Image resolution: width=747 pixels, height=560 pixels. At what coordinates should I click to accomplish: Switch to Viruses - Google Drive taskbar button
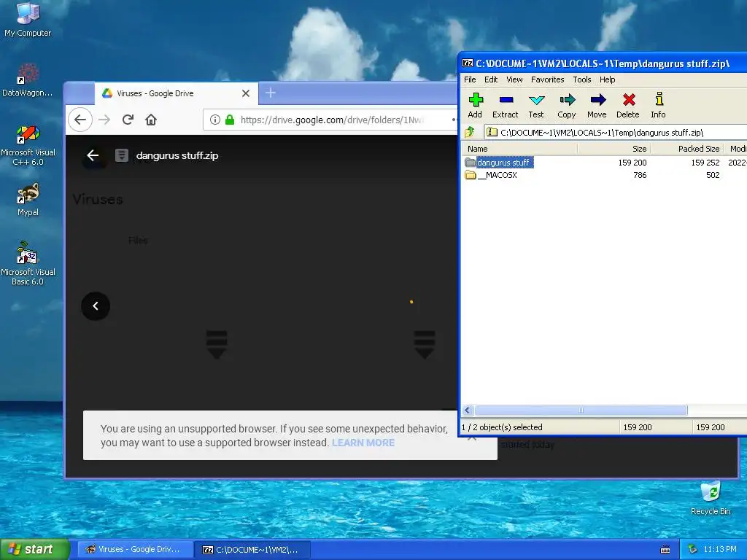(135, 550)
